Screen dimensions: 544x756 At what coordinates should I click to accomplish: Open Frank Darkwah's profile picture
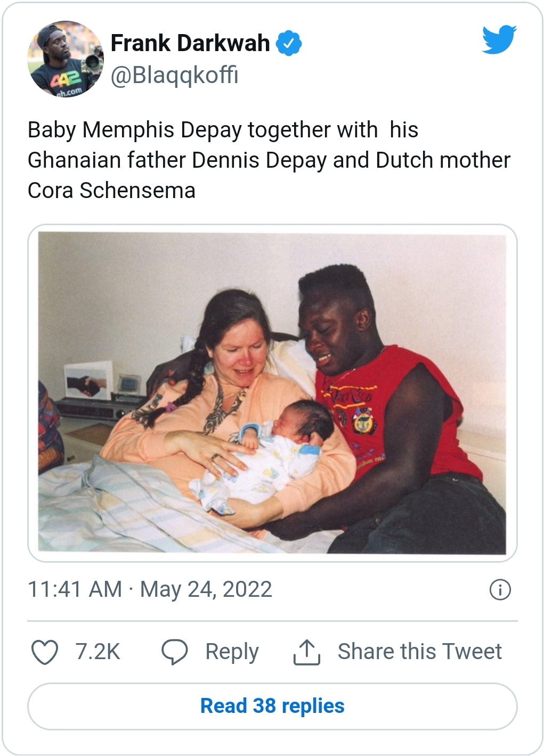point(66,59)
